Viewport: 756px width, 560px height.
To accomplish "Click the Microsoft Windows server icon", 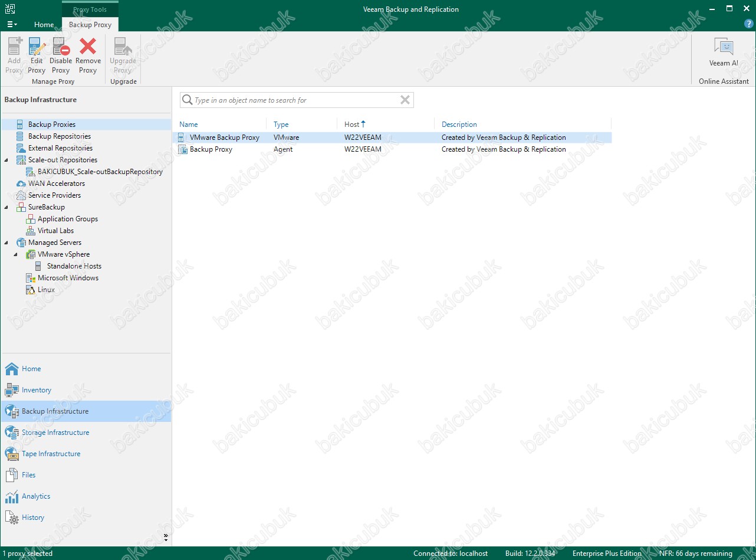I will click(31, 278).
